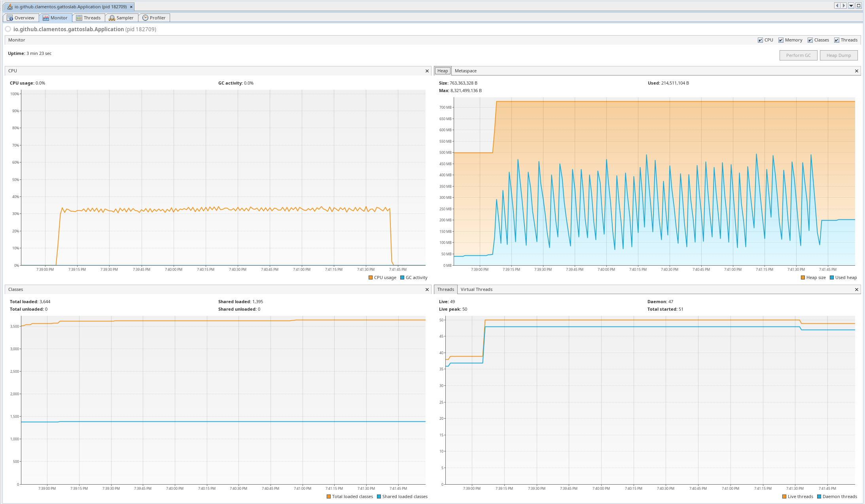This screenshot has height=504, width=865.
Task: Open the Profiler tab
Action: point(154,18)
